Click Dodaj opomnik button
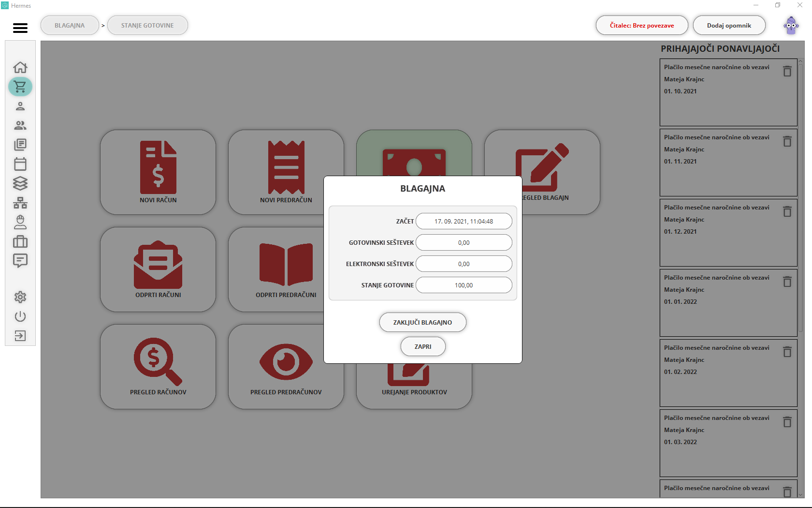Viewport: 812px width, 508px height. coord(729,25)
